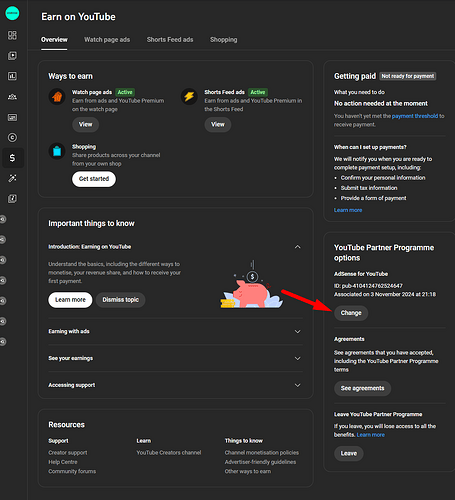Click Get started for Shopping
455x500 pixels.
pyautogui.click(x=94, y=179)
